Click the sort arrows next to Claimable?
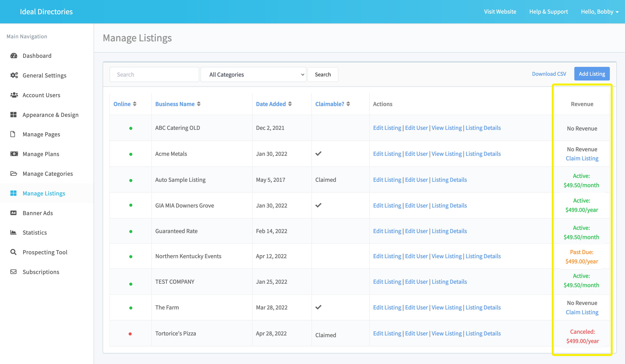Screen dimensions: 625x364 click(348, 104)
